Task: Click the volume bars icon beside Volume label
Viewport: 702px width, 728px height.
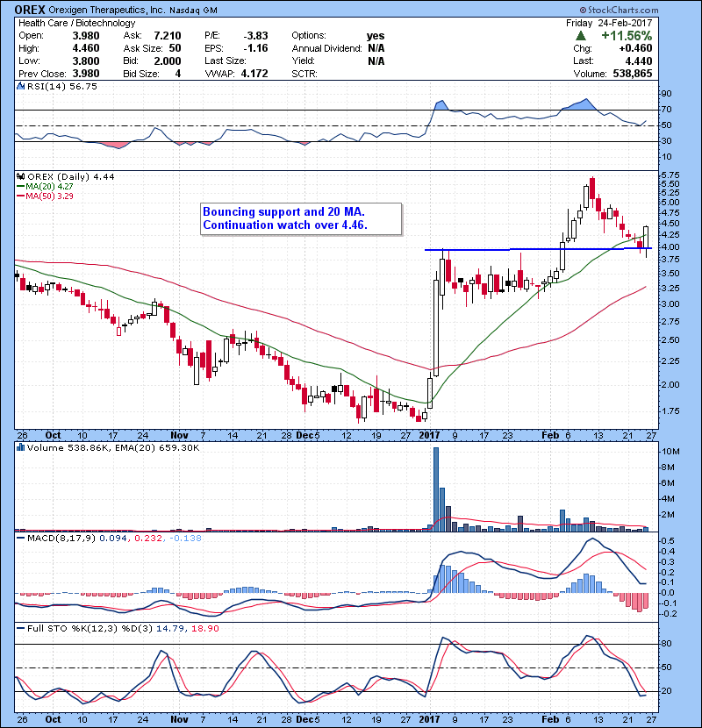Action: click(20, 447)
